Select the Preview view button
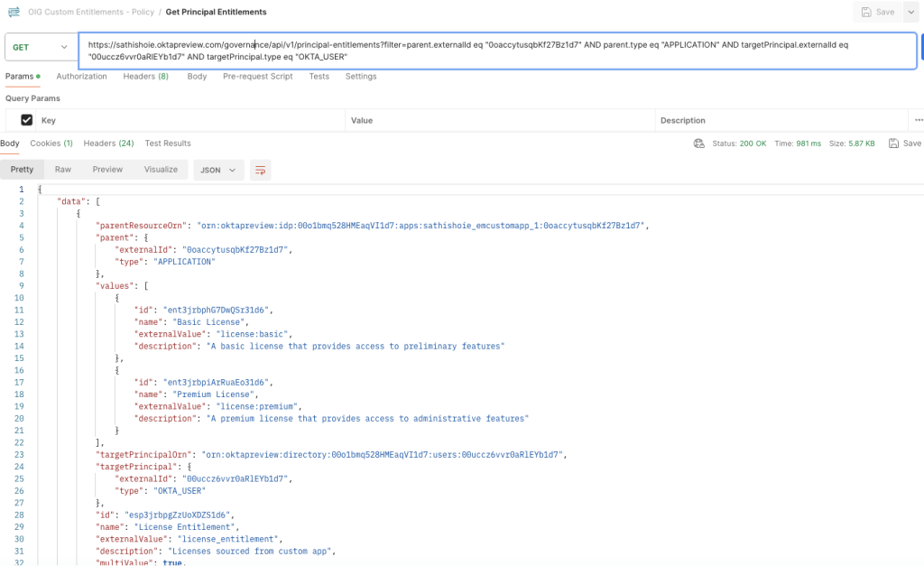 click(107, 169)
